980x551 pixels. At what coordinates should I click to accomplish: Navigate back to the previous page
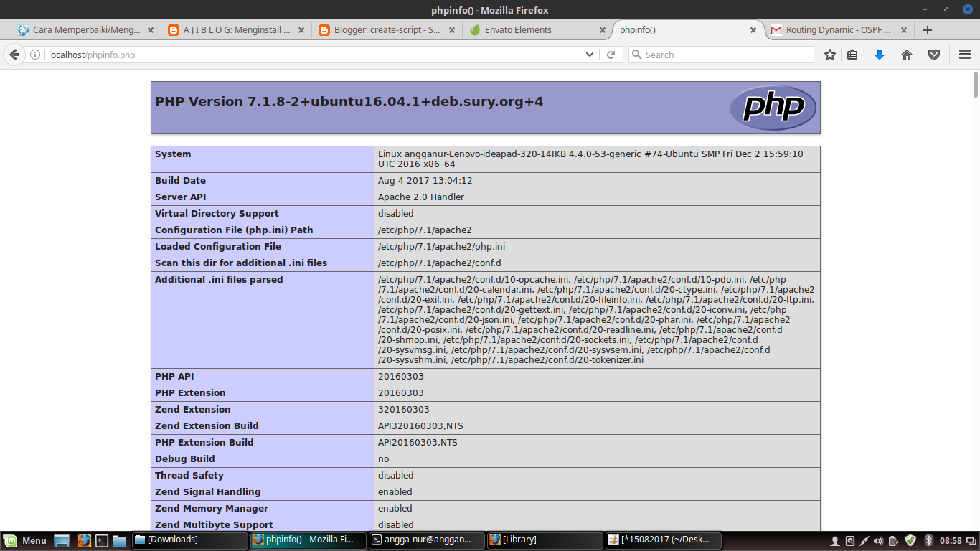pos(14,55)
